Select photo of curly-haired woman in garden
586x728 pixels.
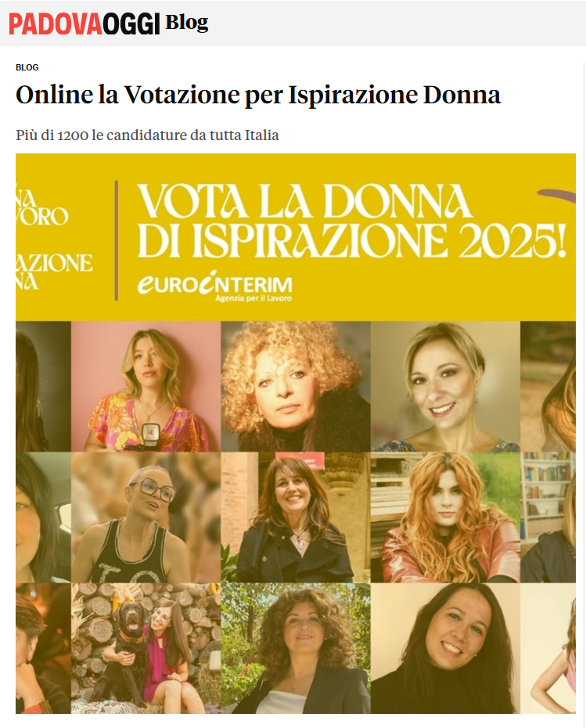296,648
